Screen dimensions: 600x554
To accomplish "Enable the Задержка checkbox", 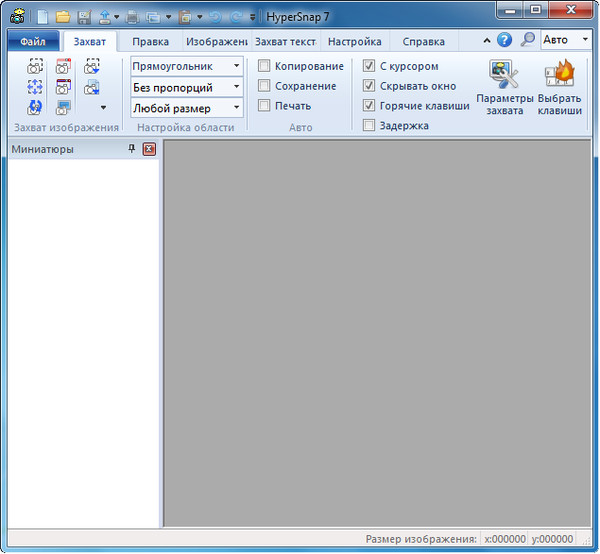I will [370, 126].
